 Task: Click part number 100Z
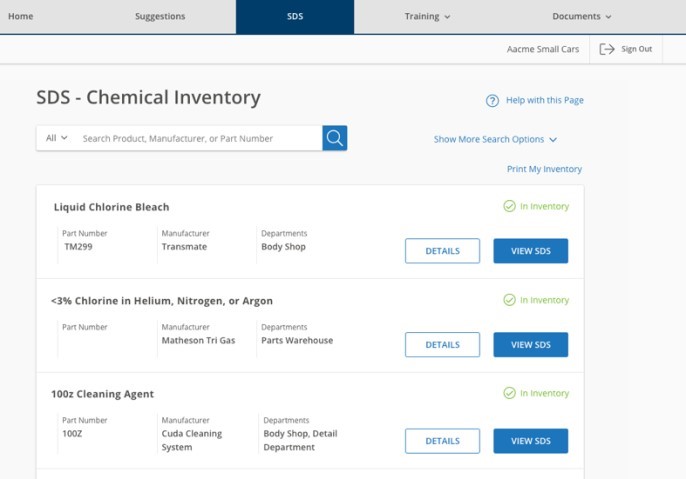[x=72, y=434]
